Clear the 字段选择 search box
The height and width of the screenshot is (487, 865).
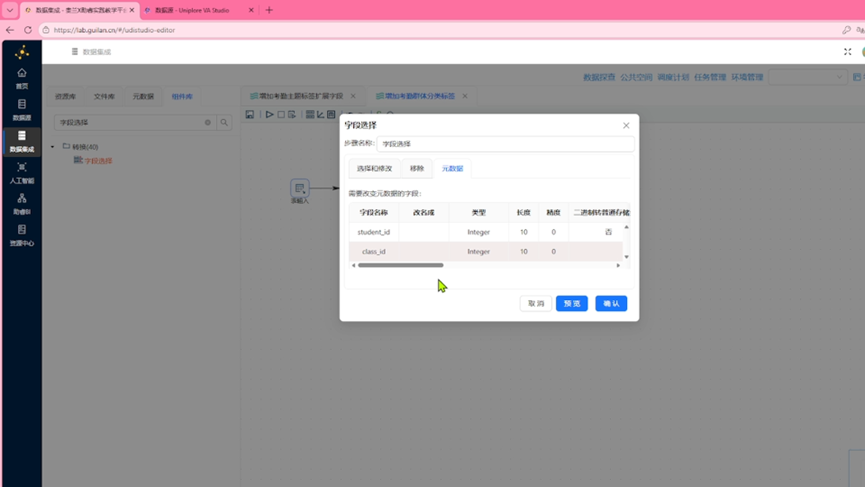click(207, 122)
